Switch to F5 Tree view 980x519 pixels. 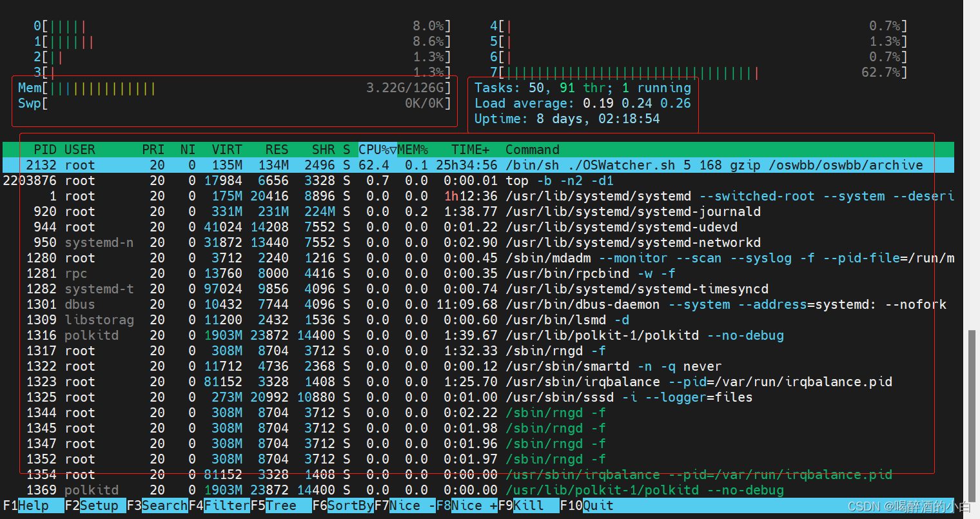[x=281, y=505]
